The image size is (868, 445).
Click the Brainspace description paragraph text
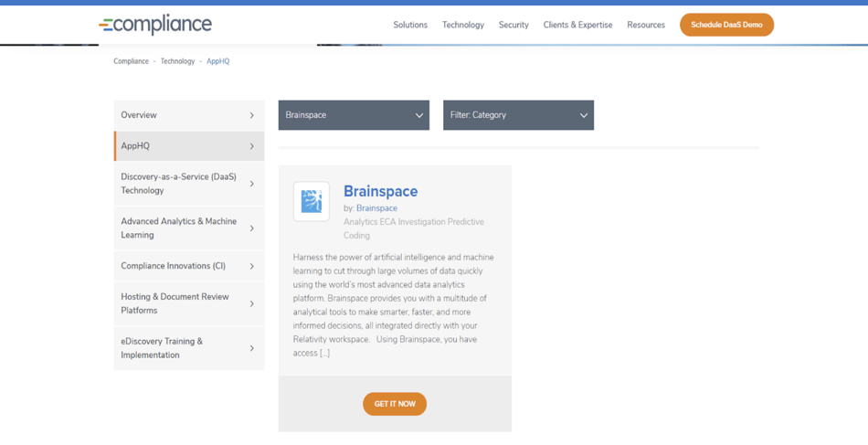click(x=394, y=305)
